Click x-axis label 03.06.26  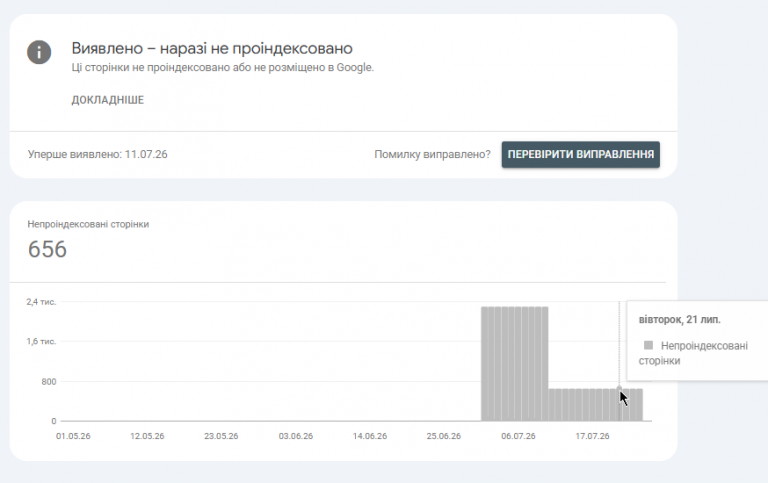(x=295, y=436)
